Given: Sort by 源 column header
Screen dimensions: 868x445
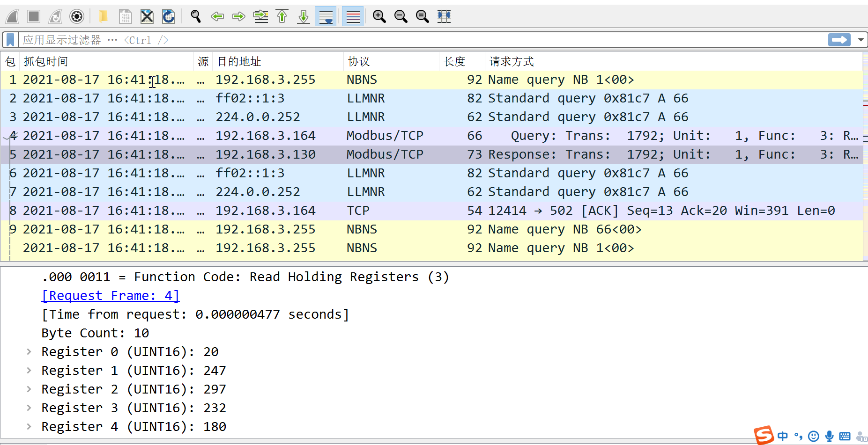Looking at the screenshot, I should coord(203,61).
